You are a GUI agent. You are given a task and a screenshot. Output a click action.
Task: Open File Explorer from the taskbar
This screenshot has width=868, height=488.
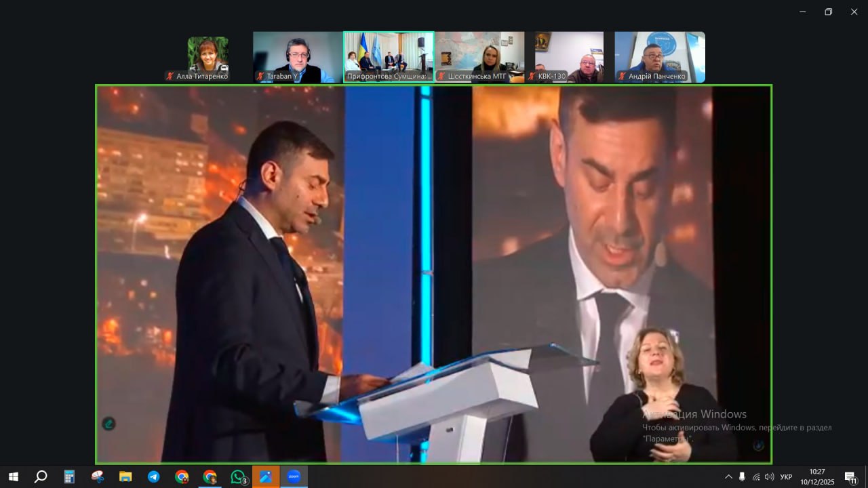pos(125,476)
